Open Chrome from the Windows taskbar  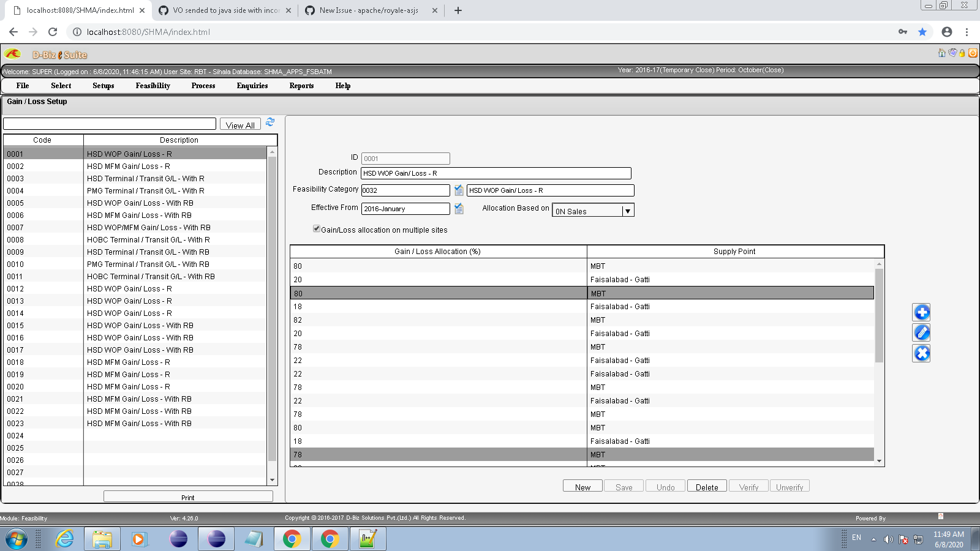click(x=292, y=539)
